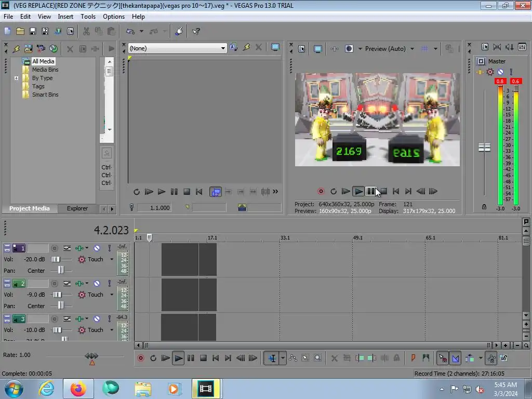The height and width of the screenshot is (399, 532).
Task: Click the Dim Output icon in Master panel
Action: [x=510, y=47]
